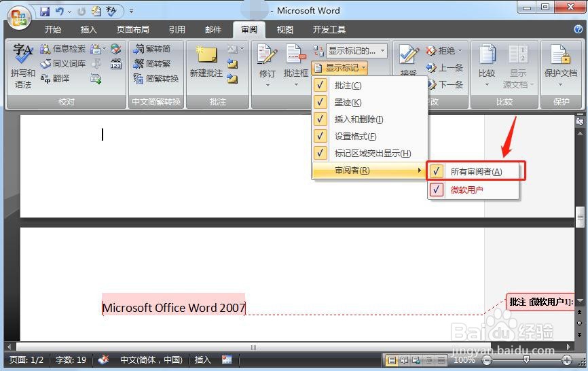Open 保护文档 protect document
The image size is (588, 371).
point(561,66)
